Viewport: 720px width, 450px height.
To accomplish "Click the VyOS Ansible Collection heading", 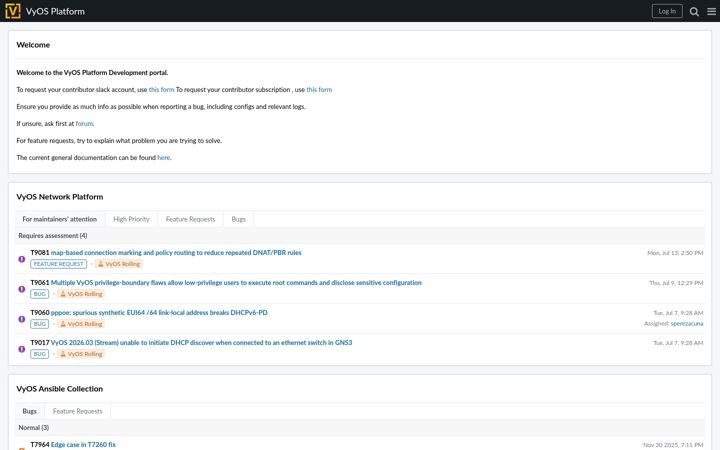I will [x=60, y=388].
